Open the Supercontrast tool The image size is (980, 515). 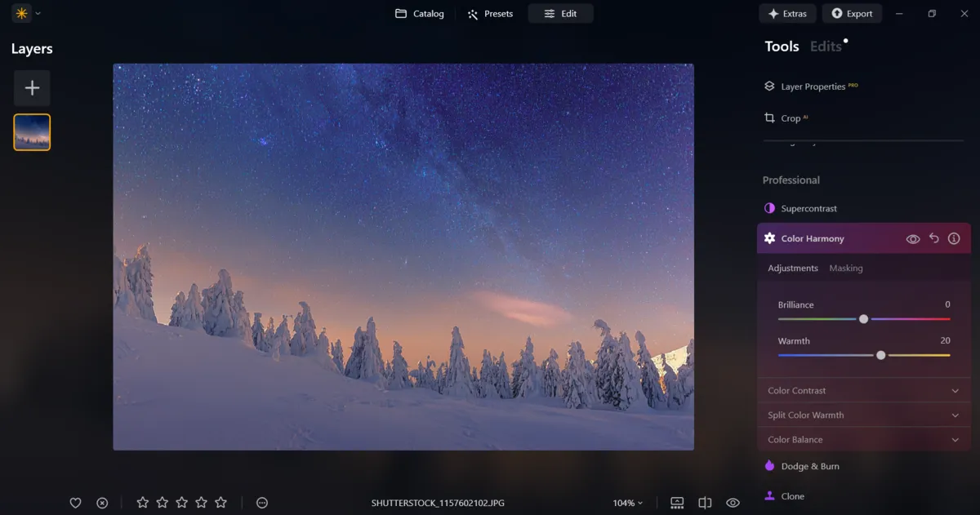(x=807, y=208)
